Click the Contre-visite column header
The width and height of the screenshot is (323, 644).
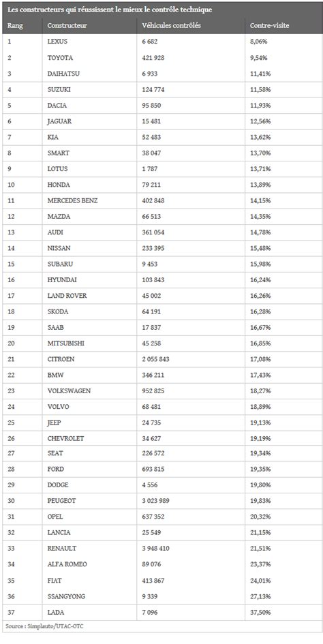click(270, 26)
